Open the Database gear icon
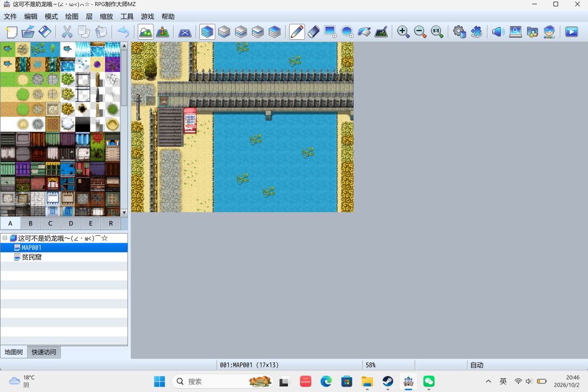This screenshot has height=392, width=588. (460, 32)
